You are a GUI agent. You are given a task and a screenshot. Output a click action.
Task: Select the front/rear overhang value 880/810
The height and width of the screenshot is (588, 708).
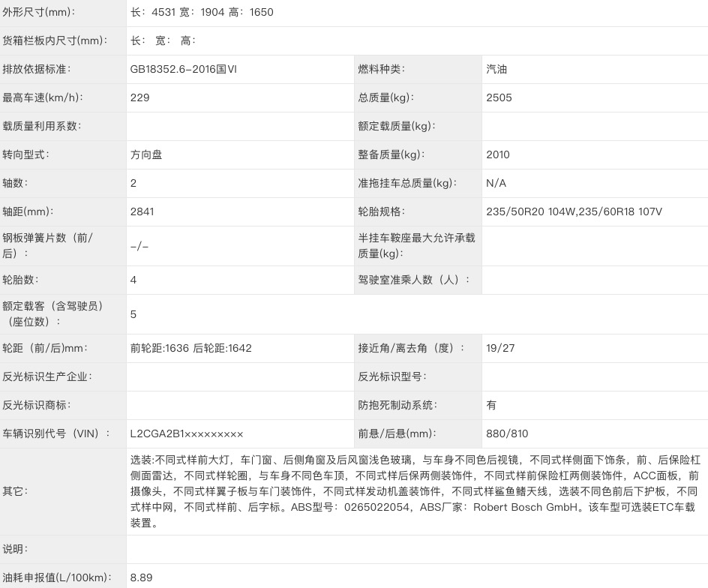pyautogui.click(x=507, y=433)
